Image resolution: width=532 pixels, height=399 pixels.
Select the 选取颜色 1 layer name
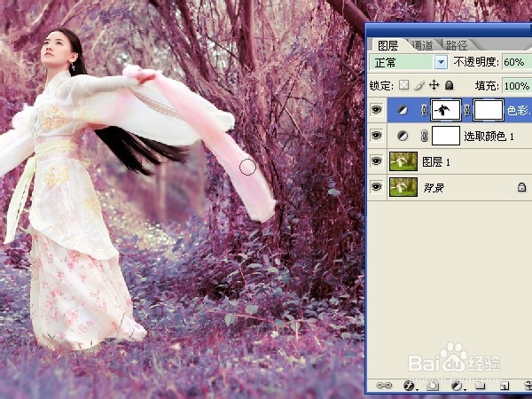pyautogui.click(x=489, y=137)
